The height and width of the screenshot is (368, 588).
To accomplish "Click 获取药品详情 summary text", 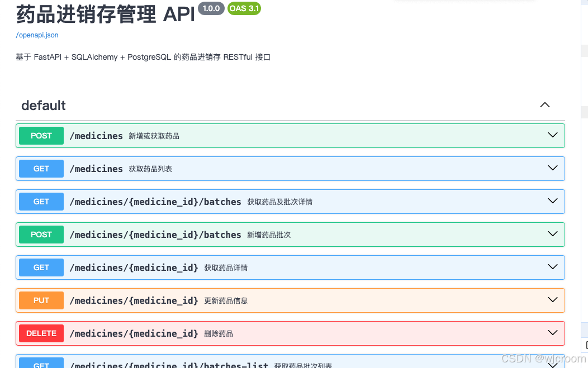I will [x=226, y=268].
